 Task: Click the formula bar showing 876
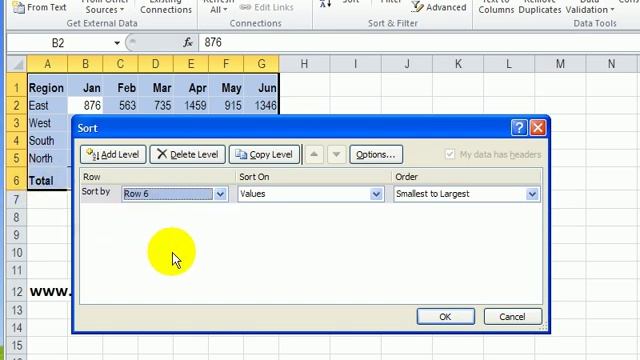point(419,42)
